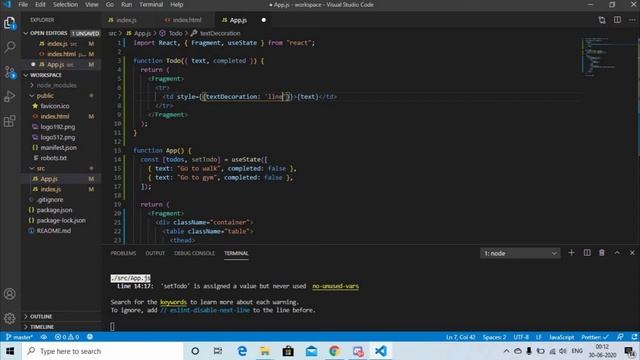Split the editor right

617,20
